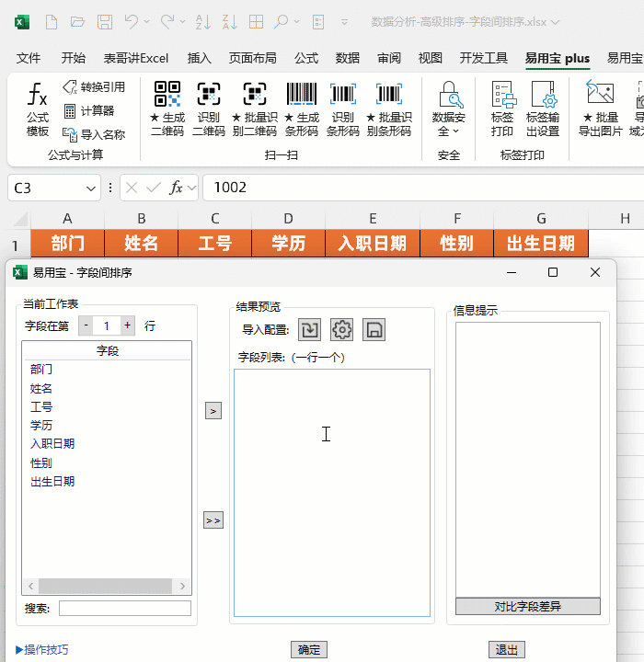Increase field row number with plus button

point(128,325)
